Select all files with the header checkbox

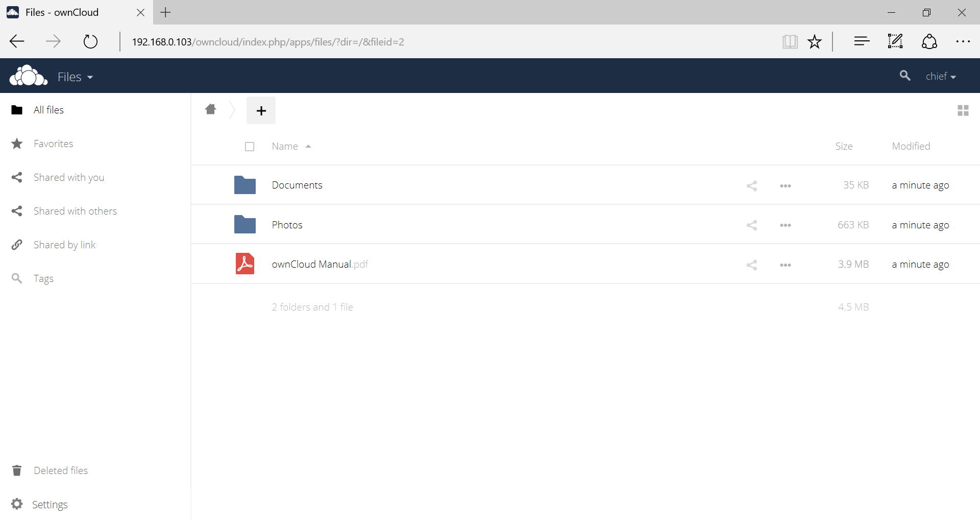click(250, 147)
